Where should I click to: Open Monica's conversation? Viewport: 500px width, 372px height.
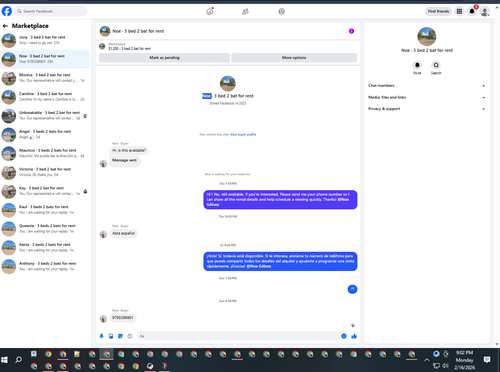[x=45, y=78]
